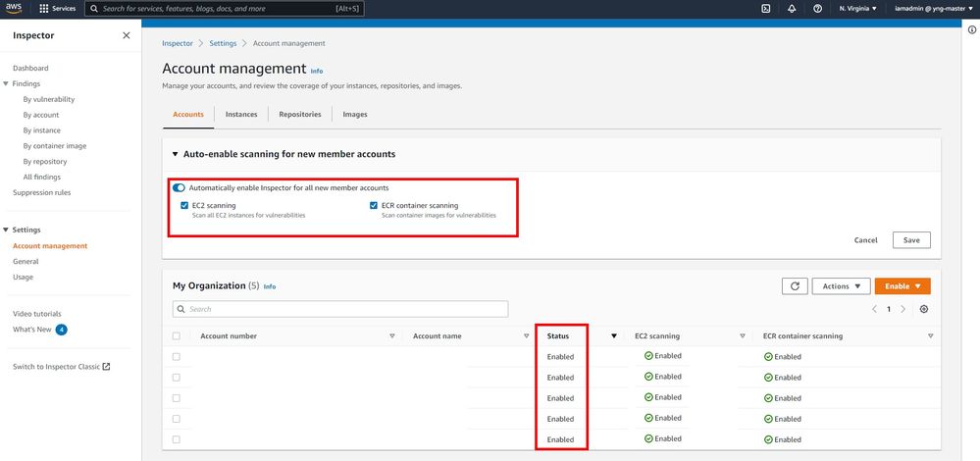Screen dimensions: 980x461
Task: Sort by ECR container scanning column arrow
Action: 931,336
